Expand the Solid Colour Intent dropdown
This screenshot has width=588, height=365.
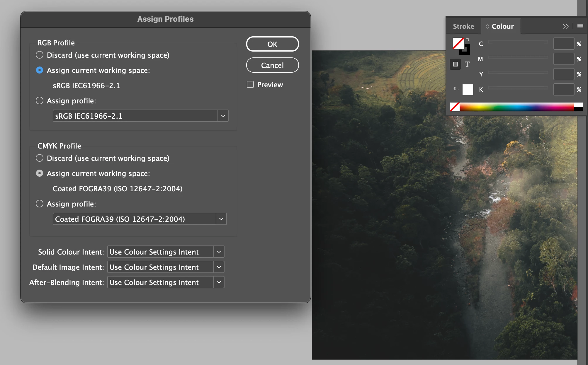tap(219, 252)
